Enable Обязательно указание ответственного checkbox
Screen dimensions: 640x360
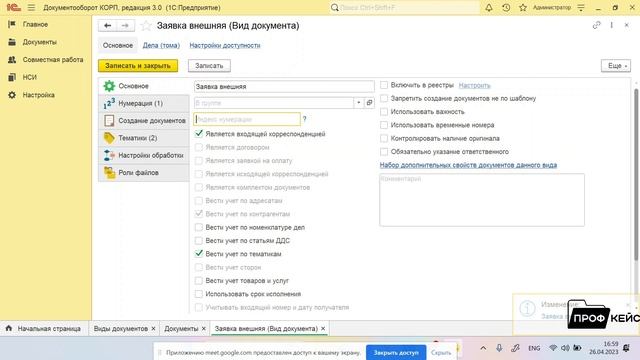[384, 152]
